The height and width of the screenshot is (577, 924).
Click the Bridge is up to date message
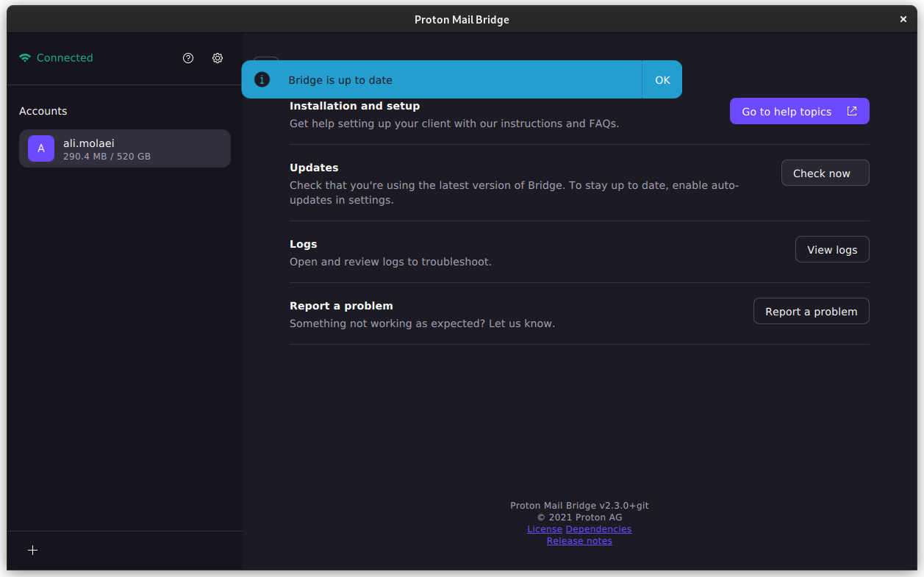coord(340,80)
